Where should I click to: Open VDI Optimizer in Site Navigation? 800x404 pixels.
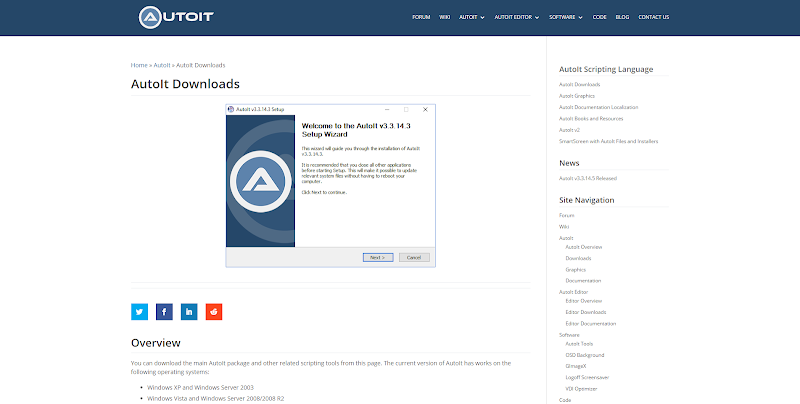pos(581,389)
